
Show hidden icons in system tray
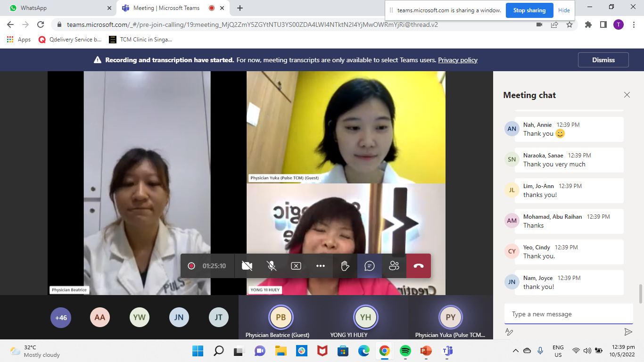pos(516,351)
